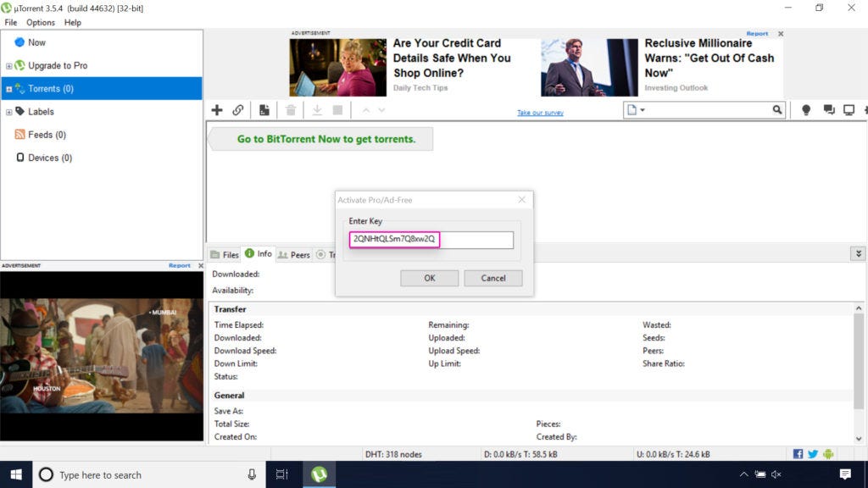Click the info pane scrollbar down arrow
The image size is (868, 488).
[x=859, y=439]
